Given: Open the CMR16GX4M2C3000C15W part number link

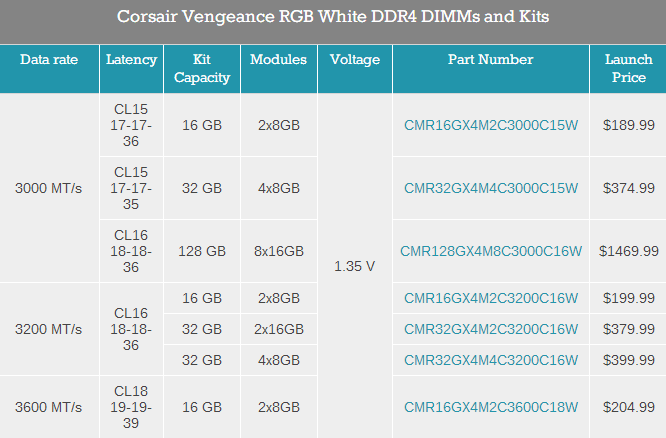Looking at the screenshot, I should (x=491, y=125).
